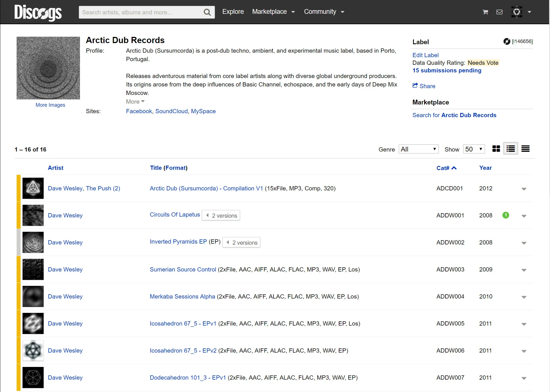Open 15 submissions pending
The height and width of the screenshot is (392, 550).
(447, 70)
